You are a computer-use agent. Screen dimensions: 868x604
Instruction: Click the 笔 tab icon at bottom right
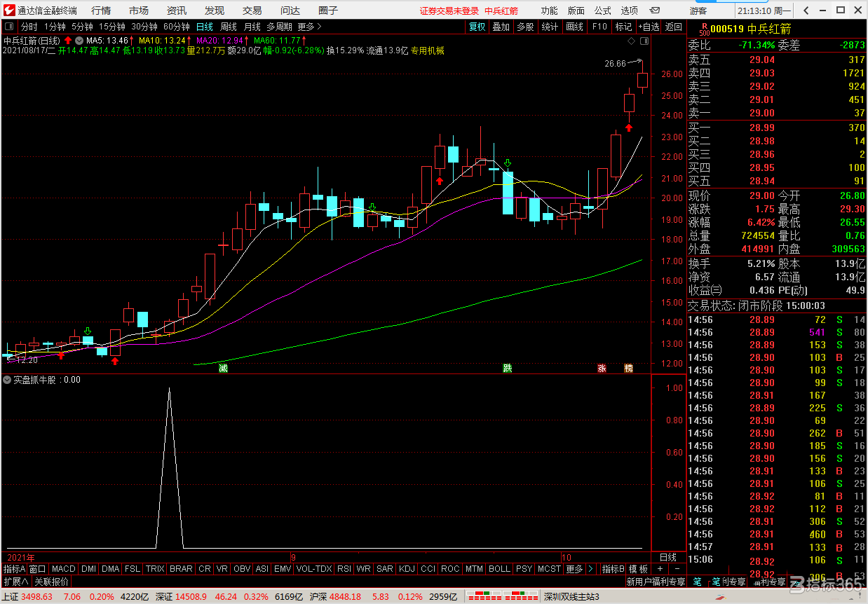tap(697, 582)
